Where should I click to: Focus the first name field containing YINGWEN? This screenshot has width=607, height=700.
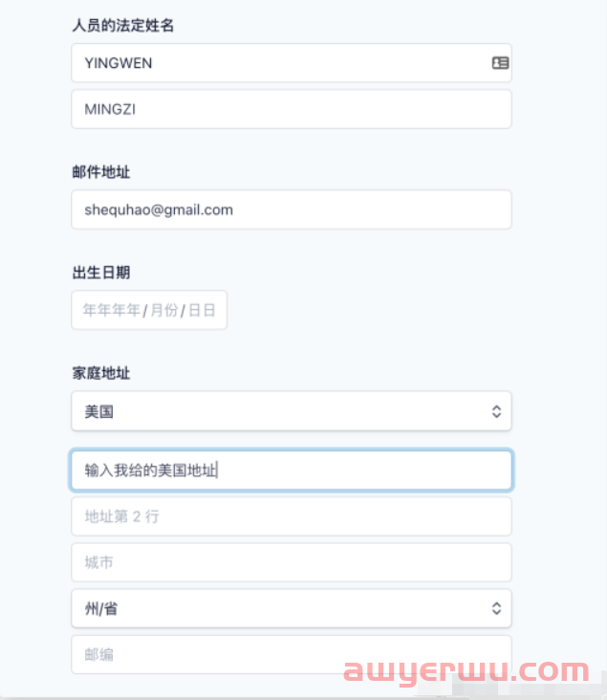point(292,63)
